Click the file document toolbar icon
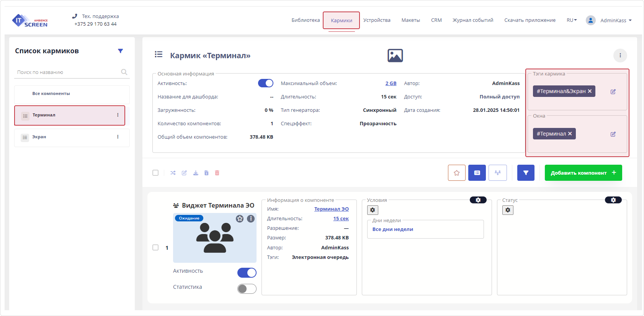Screen dimensions: 644x316 point(206,173)
